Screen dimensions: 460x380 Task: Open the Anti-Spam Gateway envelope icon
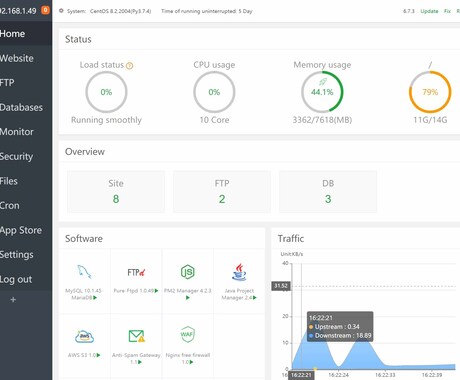pyautogui.click(x=136, y=336)
